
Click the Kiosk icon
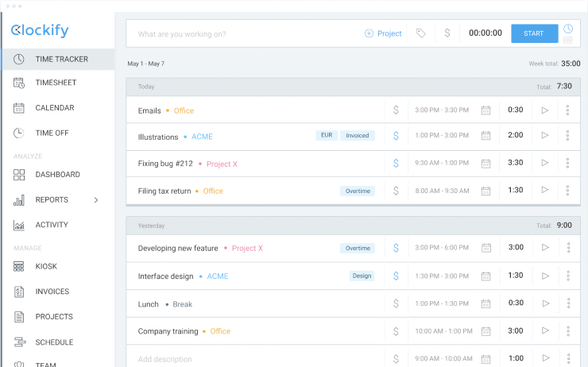pyautogui.click(x=19, y=267)
